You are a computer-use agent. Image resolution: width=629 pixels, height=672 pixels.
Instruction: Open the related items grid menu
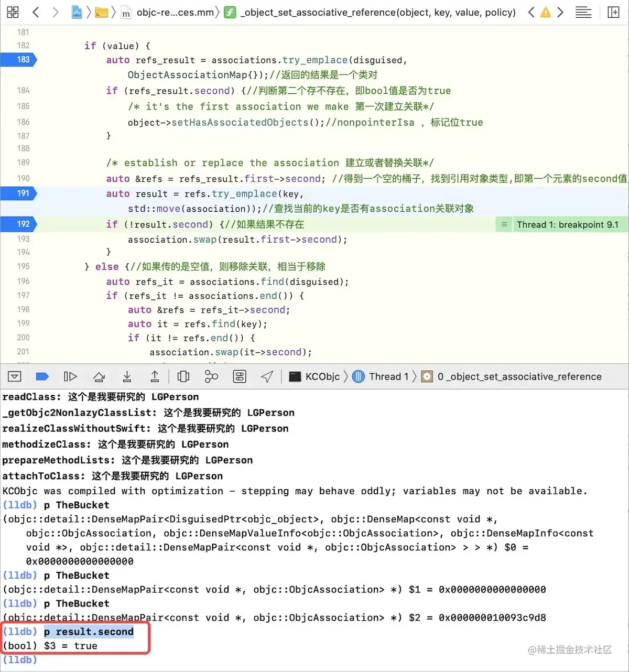(13, 12)
